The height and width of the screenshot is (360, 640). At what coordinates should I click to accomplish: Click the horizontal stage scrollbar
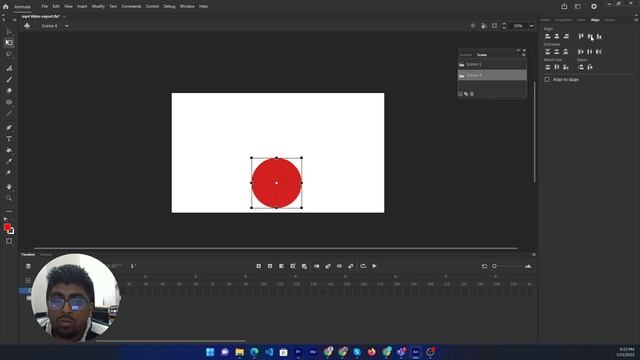pos(276,248)
